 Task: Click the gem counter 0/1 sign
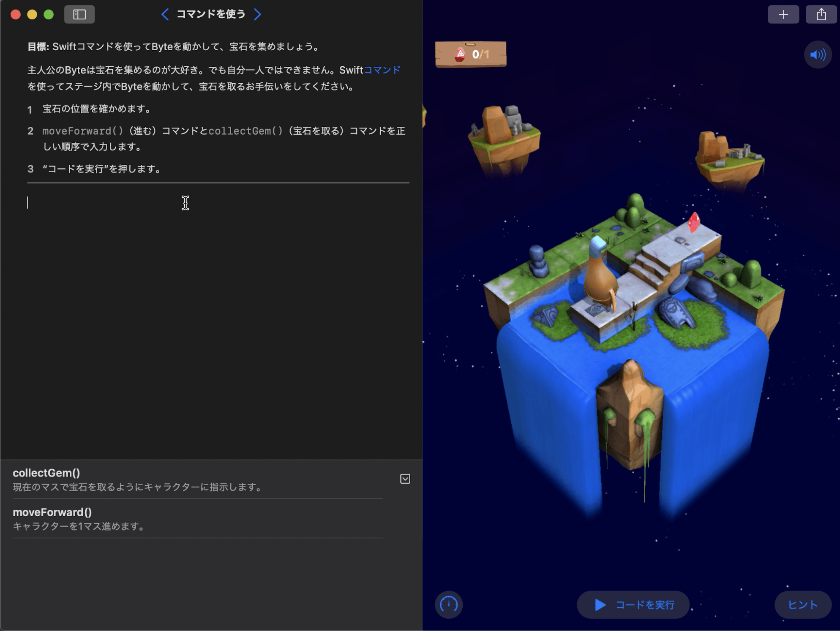[471, 54]
